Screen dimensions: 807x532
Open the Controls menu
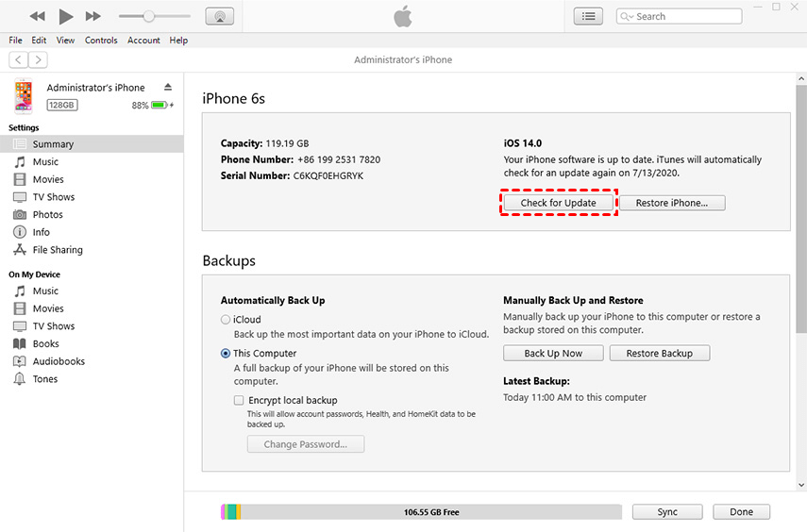(x=101, y=41)
